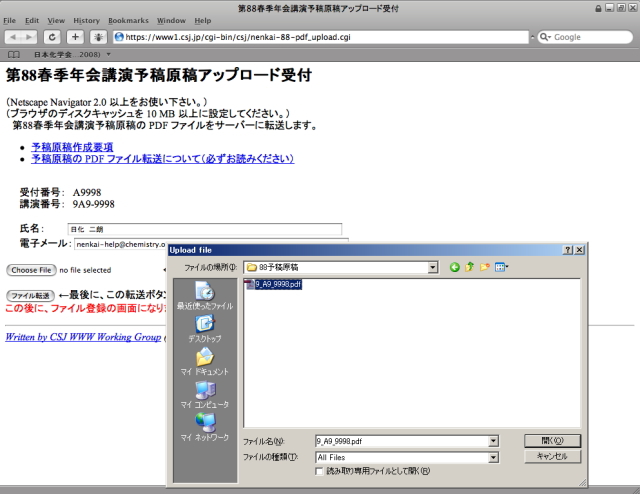Enable 読み取り専用ファイルとして開く checkbox

(320, 471)
